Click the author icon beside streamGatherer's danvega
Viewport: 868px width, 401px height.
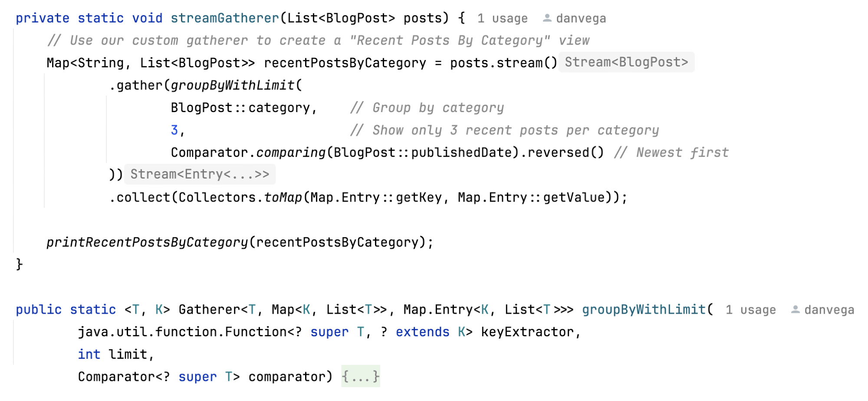547,18
